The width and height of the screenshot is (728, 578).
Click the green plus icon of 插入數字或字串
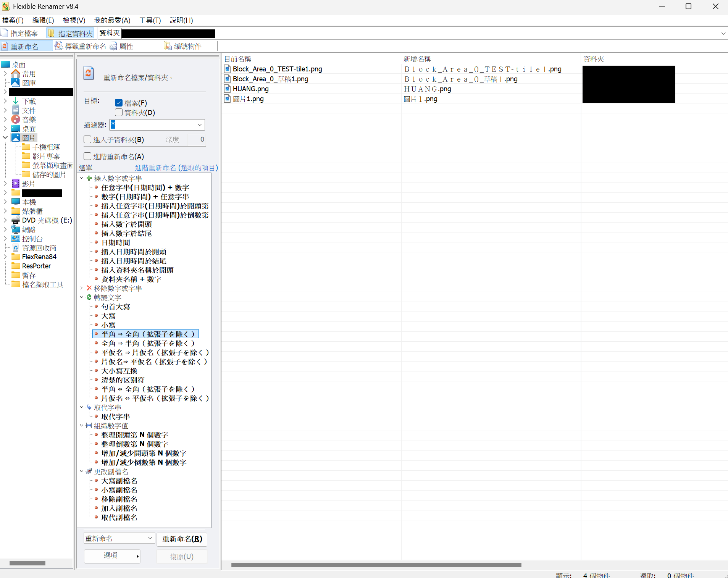click(89, 178)
